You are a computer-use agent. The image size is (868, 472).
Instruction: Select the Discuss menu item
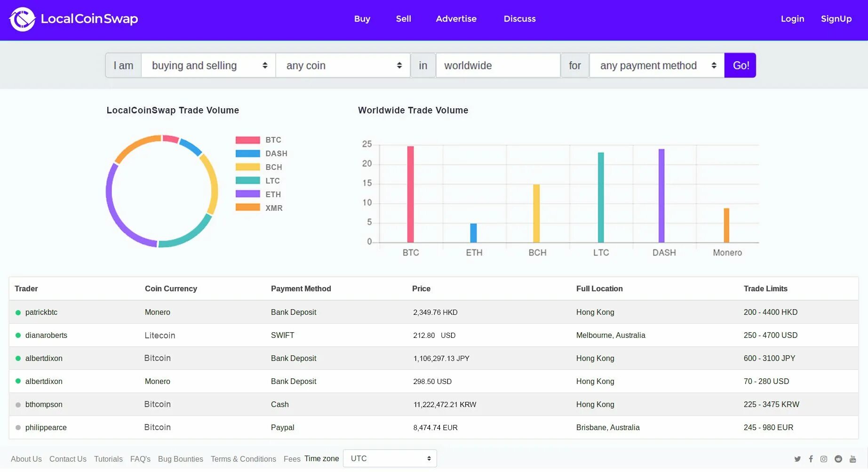click(519, 19)
